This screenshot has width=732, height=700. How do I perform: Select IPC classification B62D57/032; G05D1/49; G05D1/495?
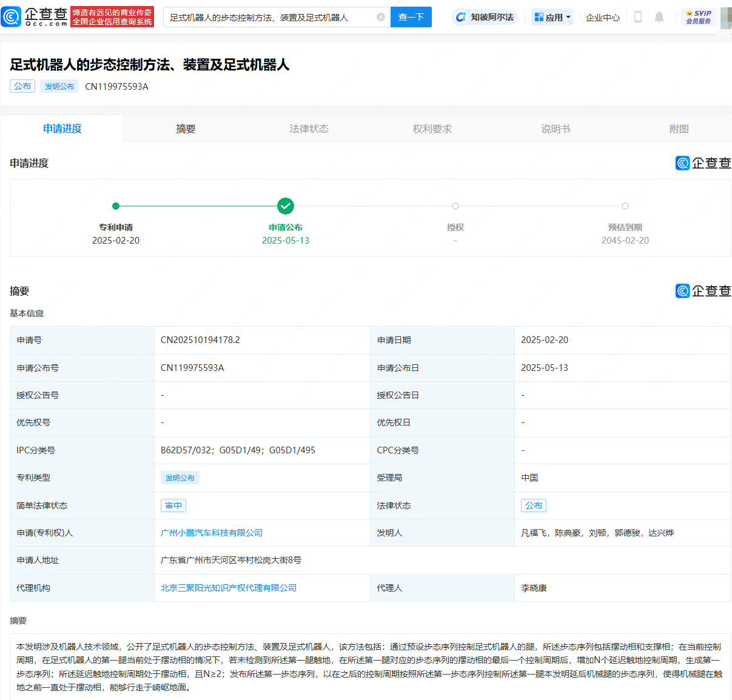tap(238, 450)
